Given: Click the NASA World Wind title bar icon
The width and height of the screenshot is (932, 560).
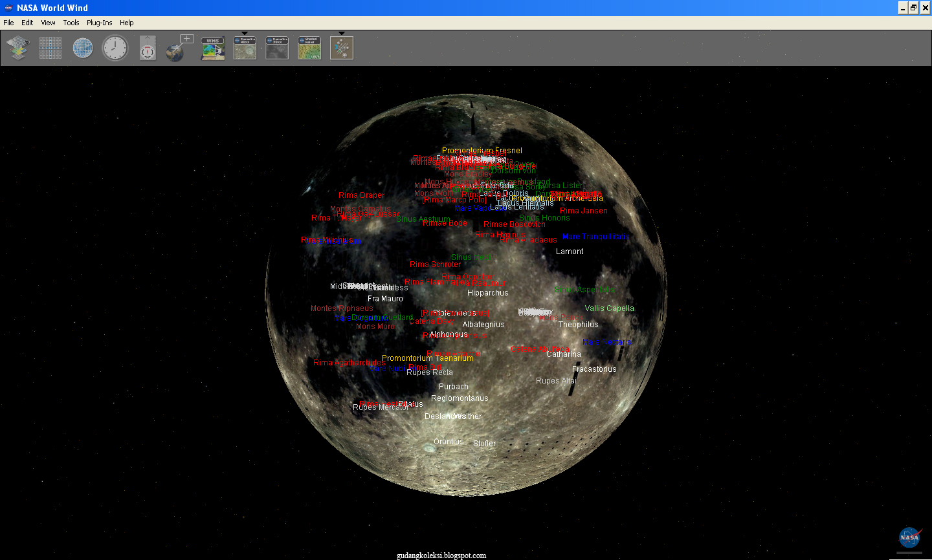Looking at the screenshot, I should 8,8.
